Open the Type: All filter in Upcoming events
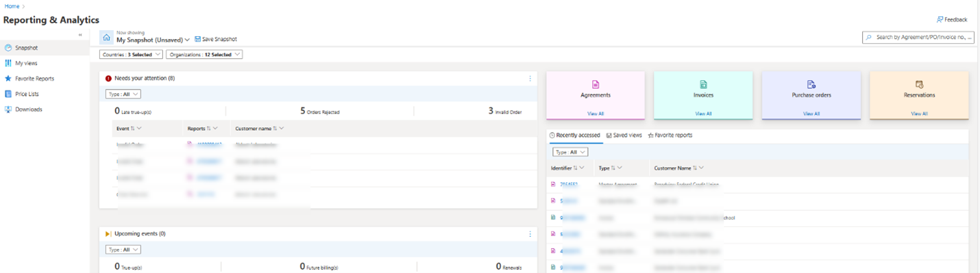Image resolution: width=980 pixels, height=273 pixels. tap(123, 250)
